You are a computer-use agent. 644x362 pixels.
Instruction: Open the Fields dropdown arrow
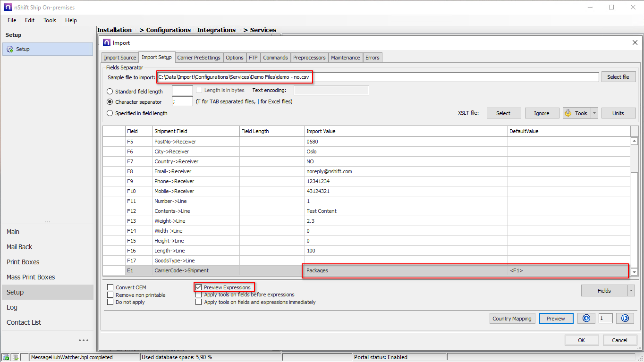pyautogui.click(x=631, y=291)
